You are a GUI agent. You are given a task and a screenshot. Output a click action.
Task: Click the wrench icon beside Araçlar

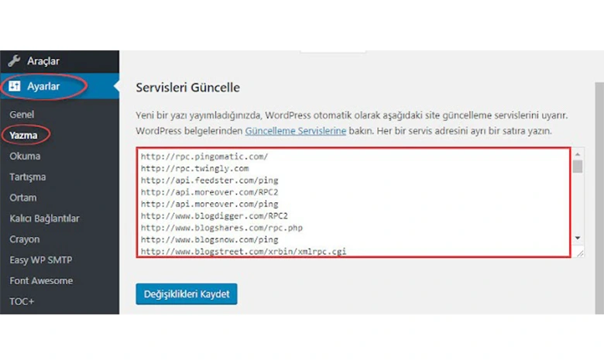coord(14,61)
